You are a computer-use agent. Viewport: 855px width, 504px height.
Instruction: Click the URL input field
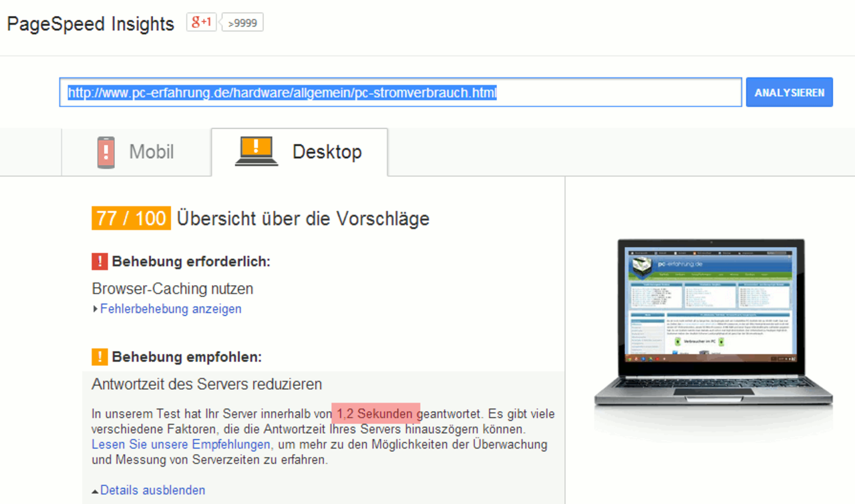click(401, 92)
